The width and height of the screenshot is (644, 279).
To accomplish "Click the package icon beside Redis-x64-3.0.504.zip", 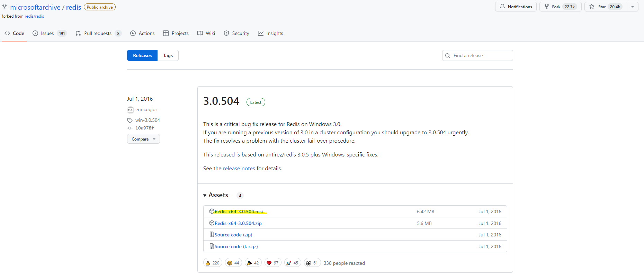I will pyautogui.click(x=212, y=223).
